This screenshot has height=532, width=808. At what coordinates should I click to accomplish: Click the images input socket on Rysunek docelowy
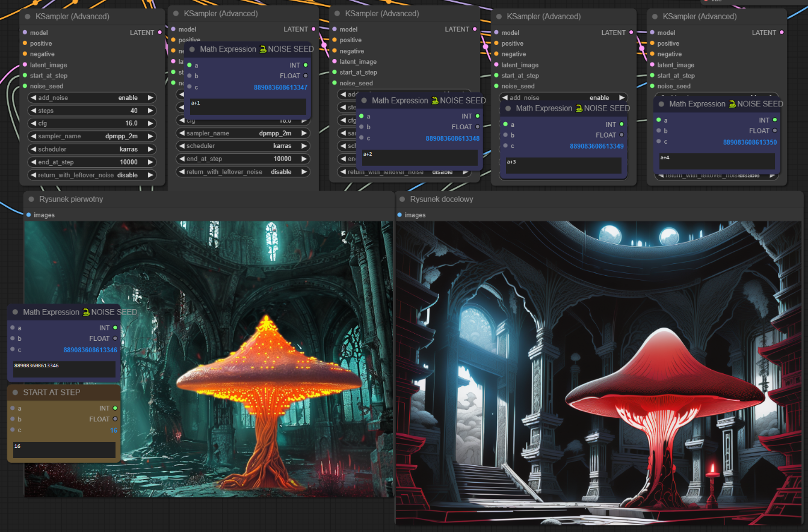pos(399,215)
